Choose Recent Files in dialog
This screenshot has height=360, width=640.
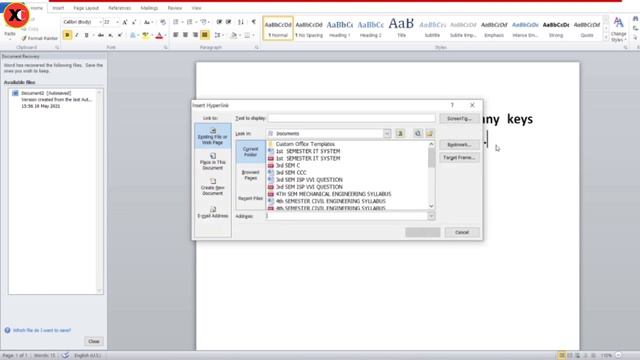[251, 198]
